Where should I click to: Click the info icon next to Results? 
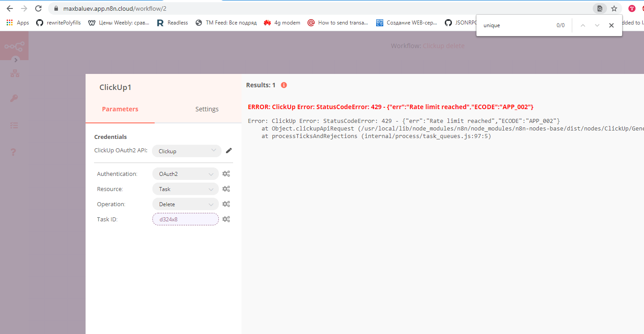(x=284, y=85)
